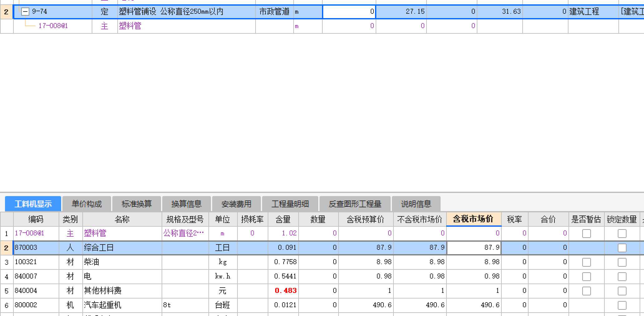
Task: Switch to the 反查图形工程量 tab
Action: (x=355, y=204)
